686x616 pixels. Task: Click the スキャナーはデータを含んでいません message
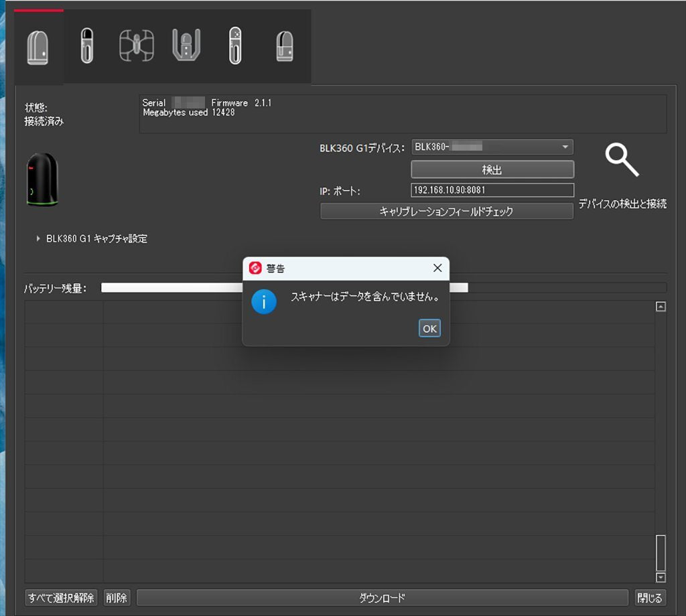365,297
